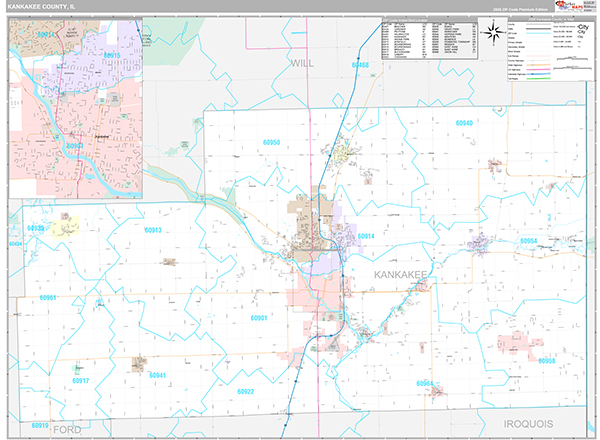This screenshot has width=600, height=440.
Task: Click the map legend box
Action: (x=551, y=49)
